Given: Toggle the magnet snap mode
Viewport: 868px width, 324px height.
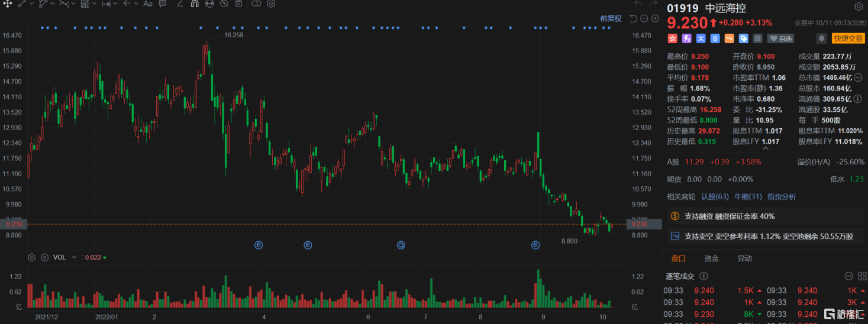Looking at the screenshot, I should click(x=195, y=4).
